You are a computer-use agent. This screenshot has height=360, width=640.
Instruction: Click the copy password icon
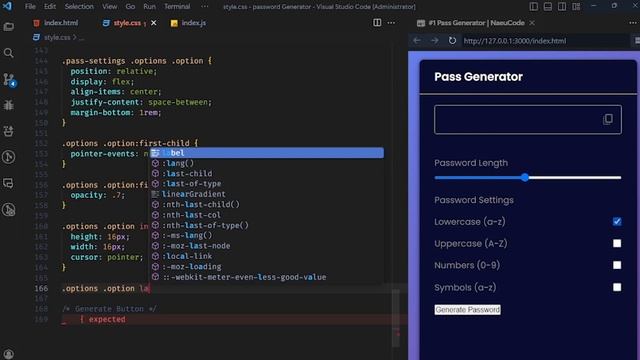click(x=608, y=119)
